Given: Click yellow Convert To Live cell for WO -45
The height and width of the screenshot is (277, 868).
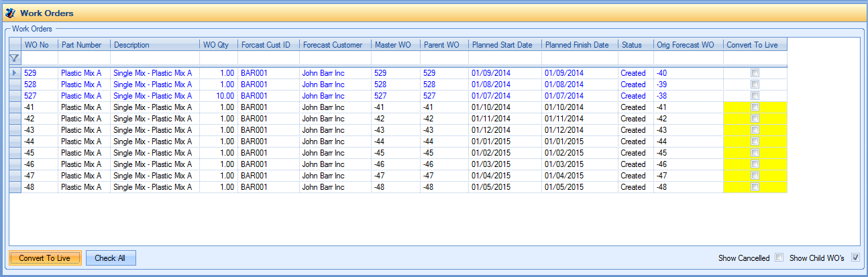Looking at the screenshot, I should pos(755,153).
